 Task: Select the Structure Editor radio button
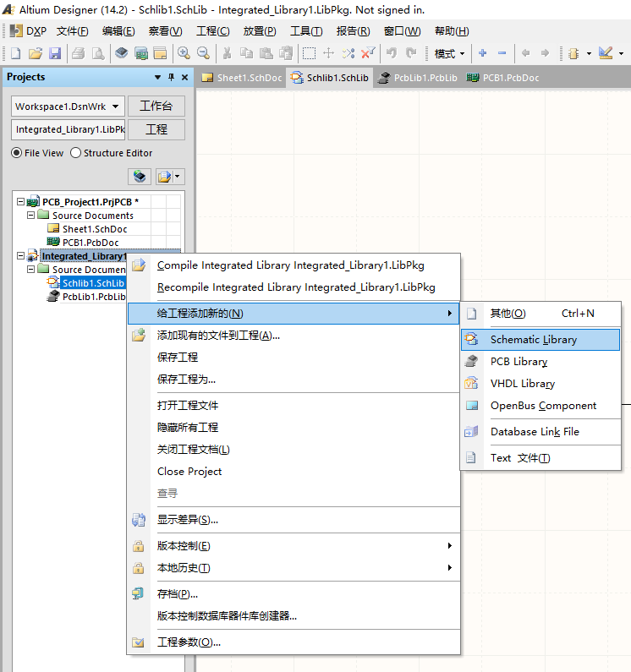click(75, 153)
